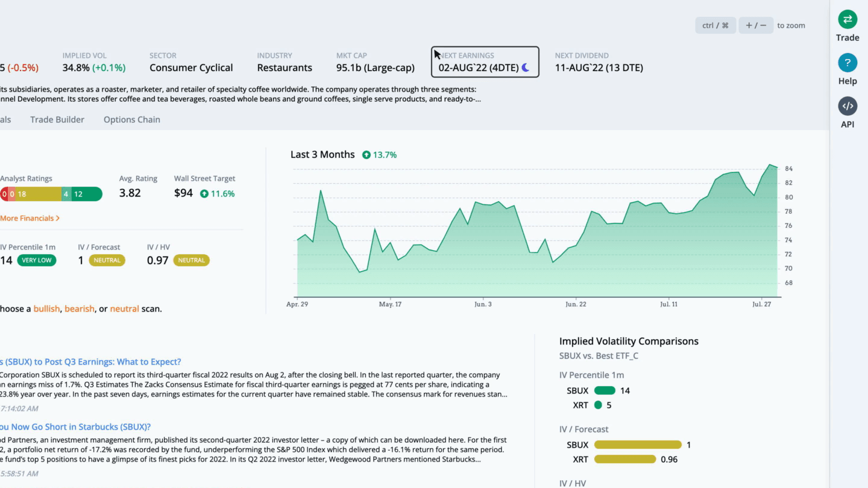
Task: Click the 95.1b (Large-cap) market cap
Action: [376, 67]
